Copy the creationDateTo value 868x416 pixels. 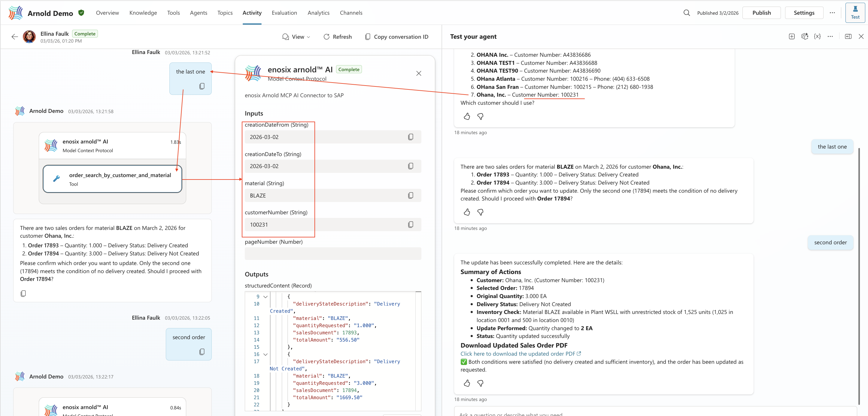tap(410, 166)
